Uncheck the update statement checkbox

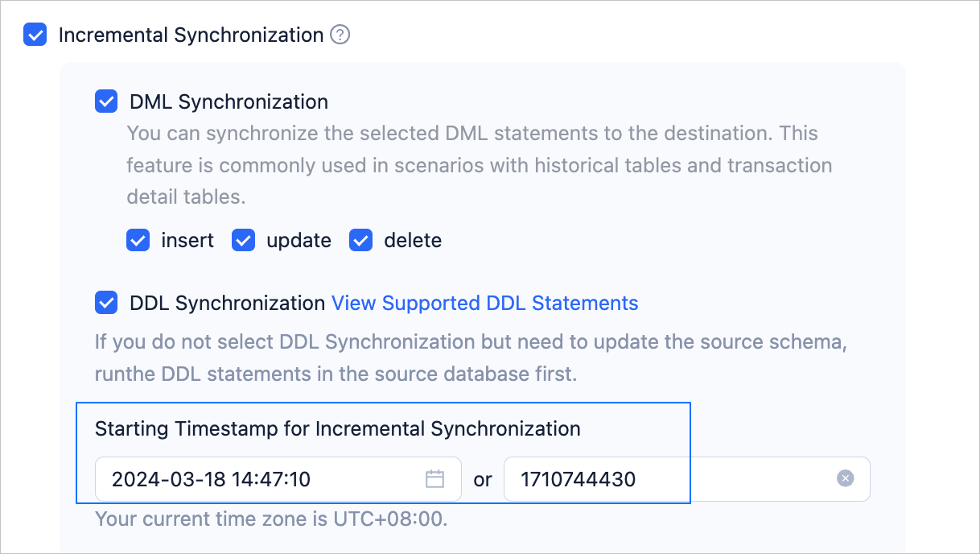(x=244, y=240)
